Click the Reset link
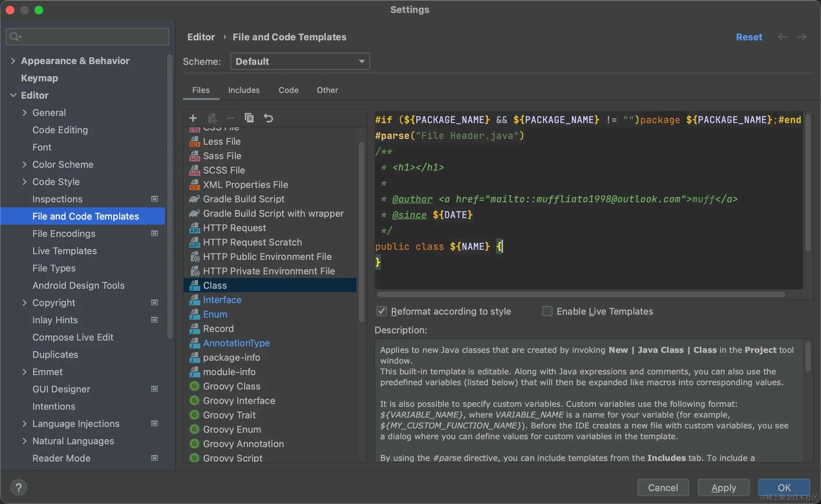Image resolution: width=821 pixels, height=504 pixels. (749, 37)
